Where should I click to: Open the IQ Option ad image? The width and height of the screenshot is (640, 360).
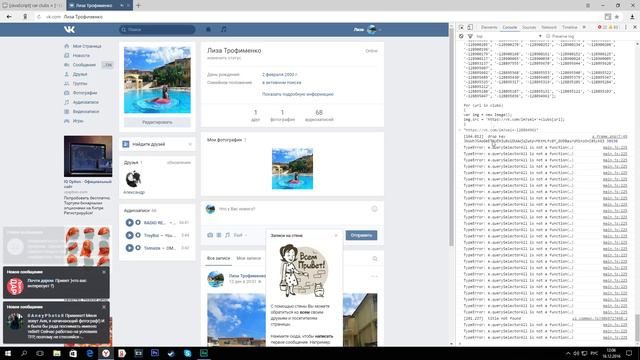pyautogui.click(x=88, y=156)
